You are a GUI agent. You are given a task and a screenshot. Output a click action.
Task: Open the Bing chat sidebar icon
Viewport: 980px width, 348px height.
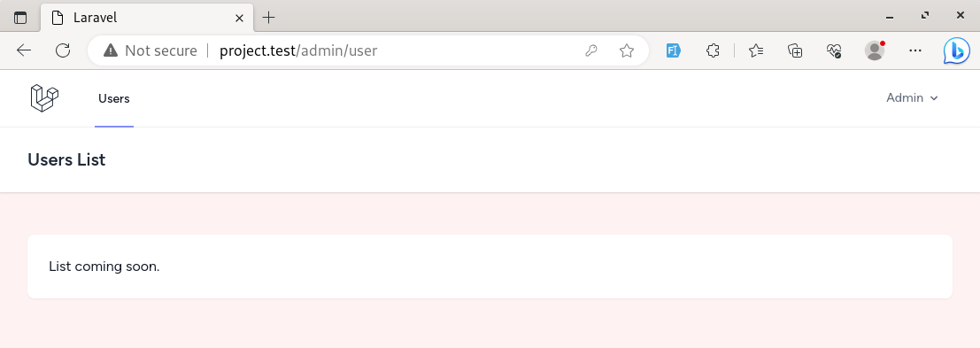[956, 50]
